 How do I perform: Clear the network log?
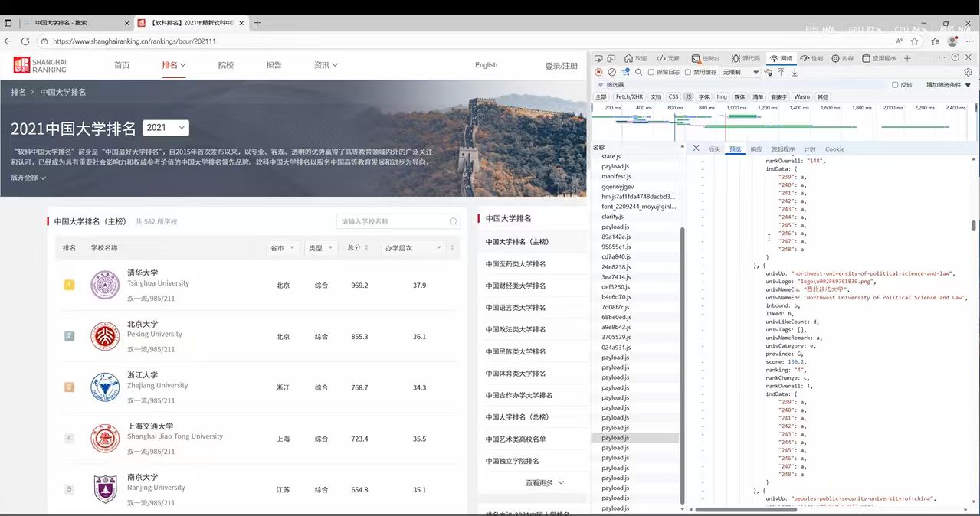coord(611,72)
